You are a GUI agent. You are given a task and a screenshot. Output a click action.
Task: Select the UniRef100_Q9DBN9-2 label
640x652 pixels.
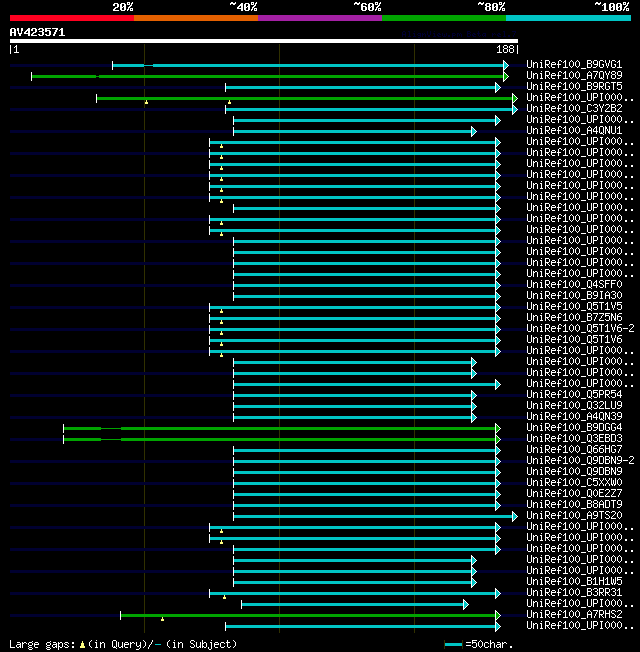(x=580, y=461)
